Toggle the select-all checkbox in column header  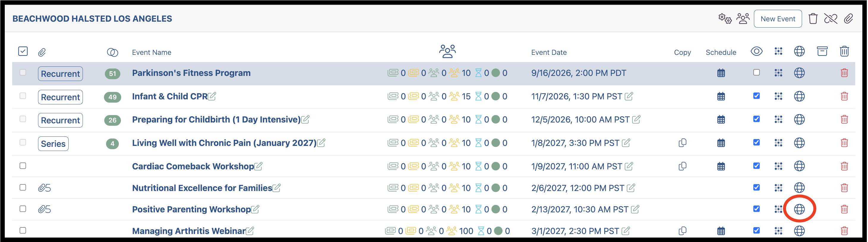(x=23, y=51)
